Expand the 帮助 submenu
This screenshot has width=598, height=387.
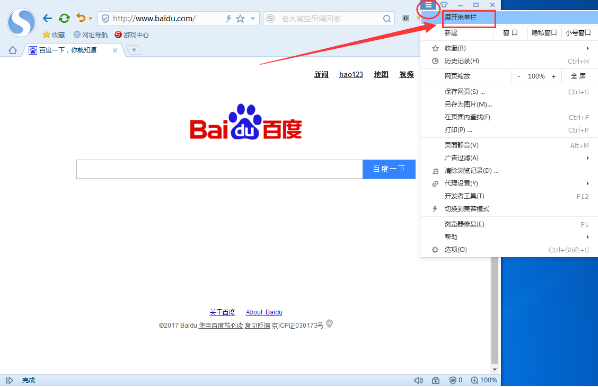(x=509, y=237)
